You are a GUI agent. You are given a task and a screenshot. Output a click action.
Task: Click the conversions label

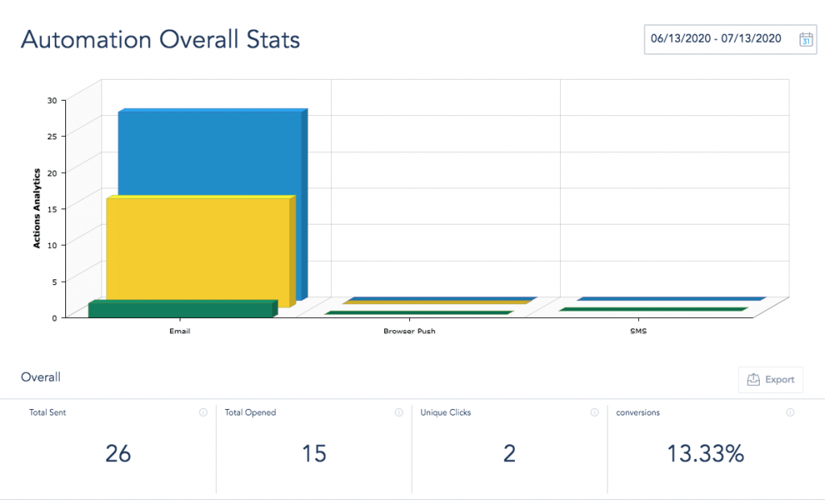pyautogui.click(x=638, y=412)
